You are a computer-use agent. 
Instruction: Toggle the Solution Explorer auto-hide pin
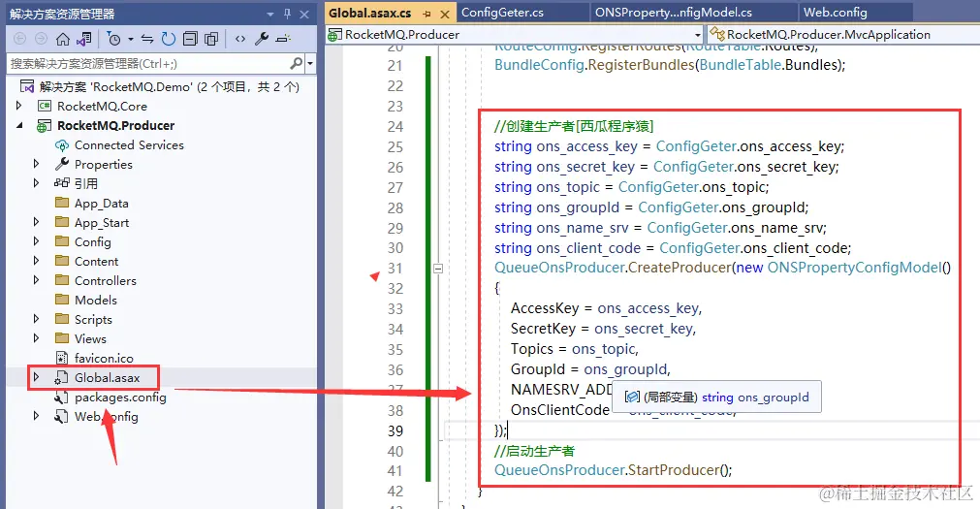288,14
